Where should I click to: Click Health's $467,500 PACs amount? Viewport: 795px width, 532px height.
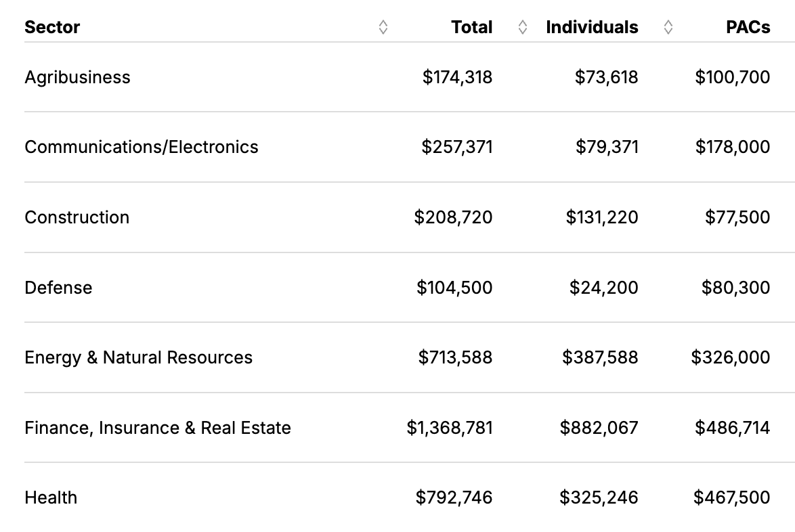tap(731, 497)
